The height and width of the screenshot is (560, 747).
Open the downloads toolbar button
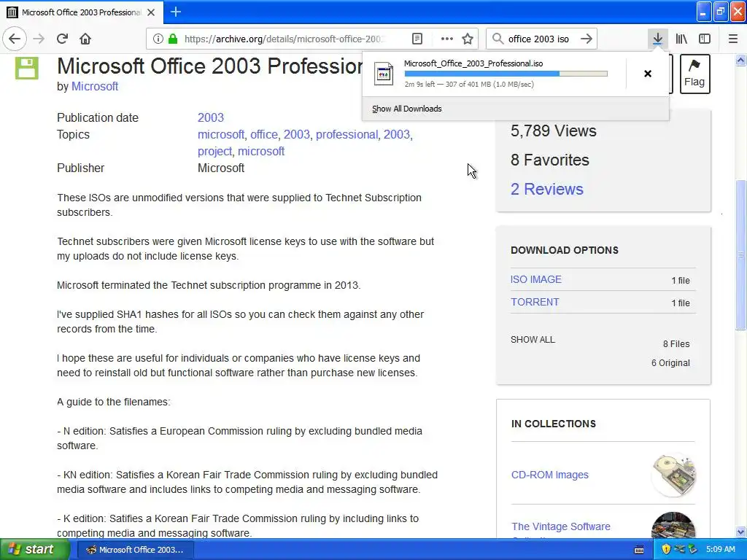pos(657,39)
